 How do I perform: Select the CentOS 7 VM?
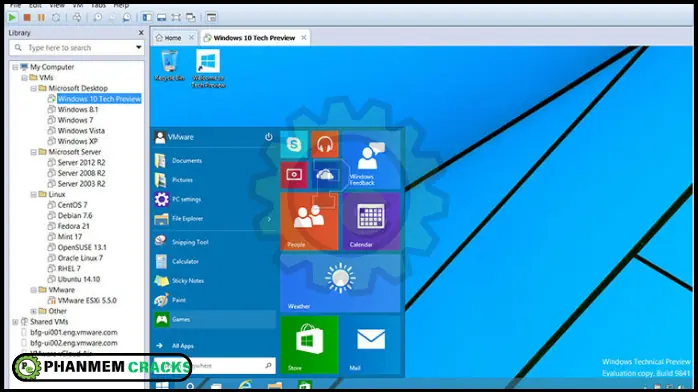click(x=72, y=205)
